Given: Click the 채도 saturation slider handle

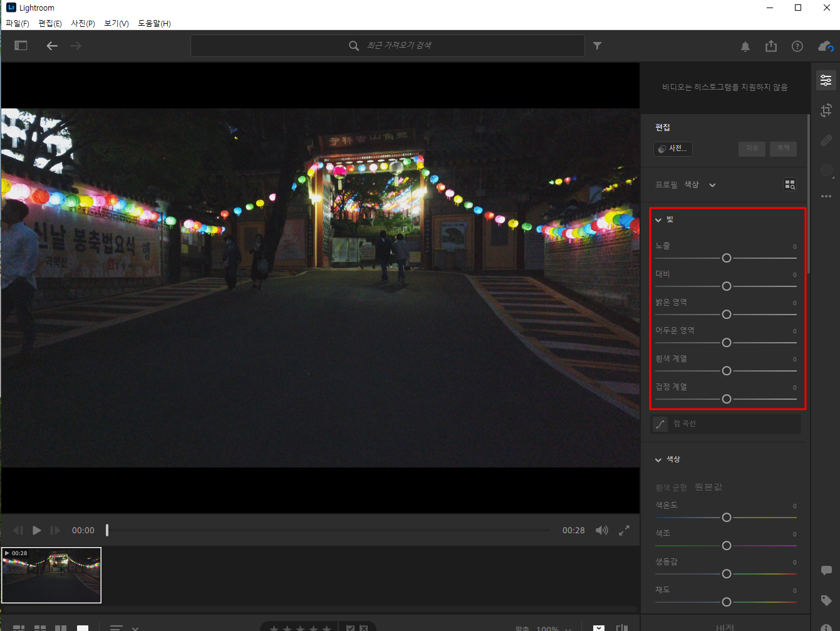Looking at the screenshot, I should [727, 602].
